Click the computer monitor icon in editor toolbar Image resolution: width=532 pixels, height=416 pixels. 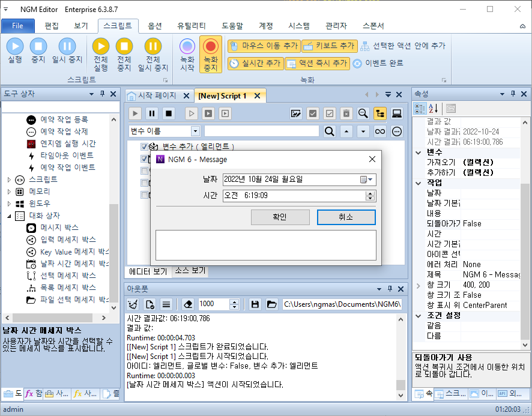coord(397,113)
